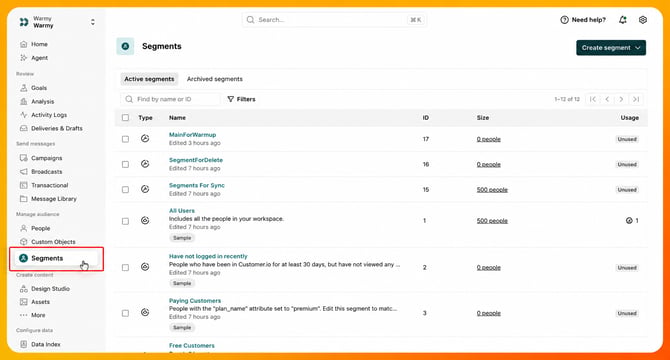This screenshot has height=360, width=670.
Task: Click the Campaigns icon in sidebar
Action: [x=24, y=158]
